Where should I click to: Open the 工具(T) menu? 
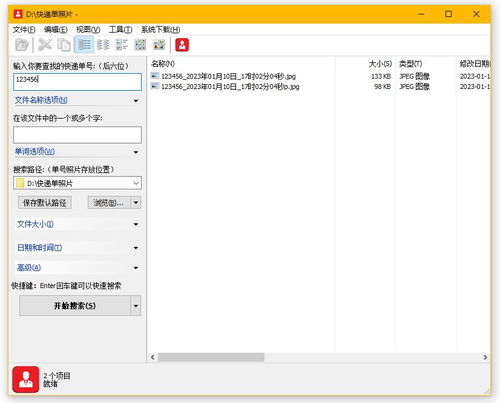click(120, 30)
